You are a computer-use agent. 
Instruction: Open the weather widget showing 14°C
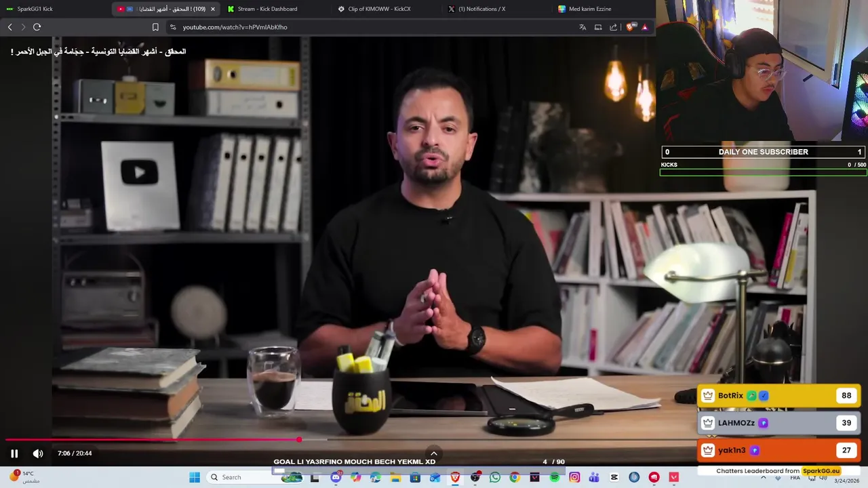click(x=24, y=476)
